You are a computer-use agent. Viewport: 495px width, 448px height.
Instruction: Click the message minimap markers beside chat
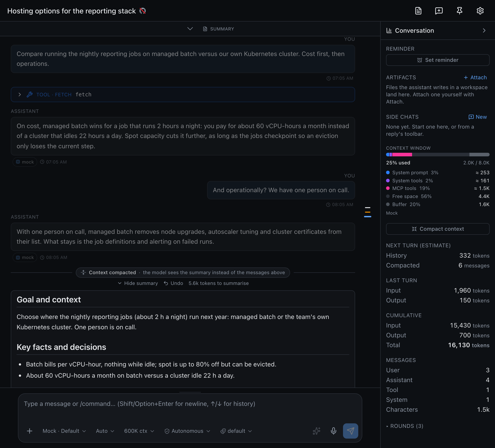(x=368, y=212)
